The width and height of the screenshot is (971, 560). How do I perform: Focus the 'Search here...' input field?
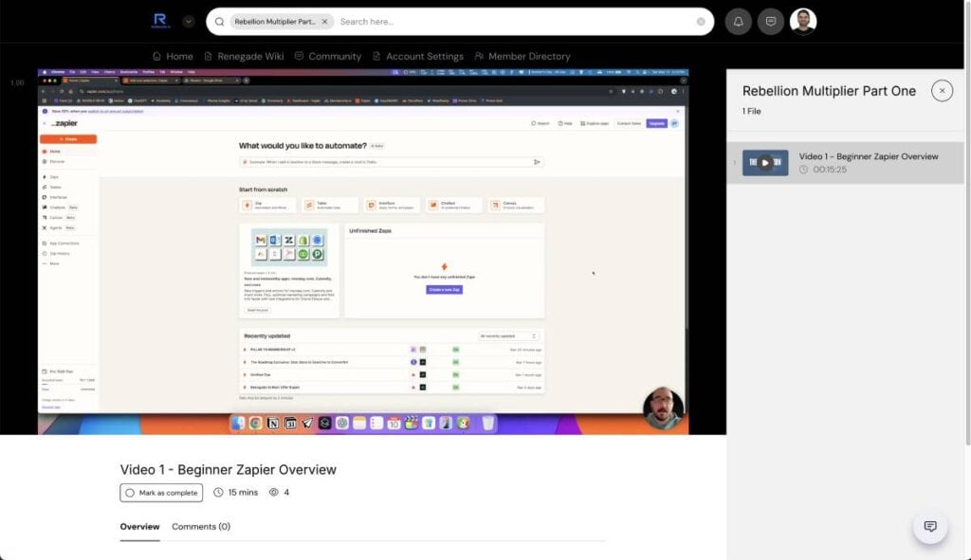pyautogui.click(x=514, y=22)
